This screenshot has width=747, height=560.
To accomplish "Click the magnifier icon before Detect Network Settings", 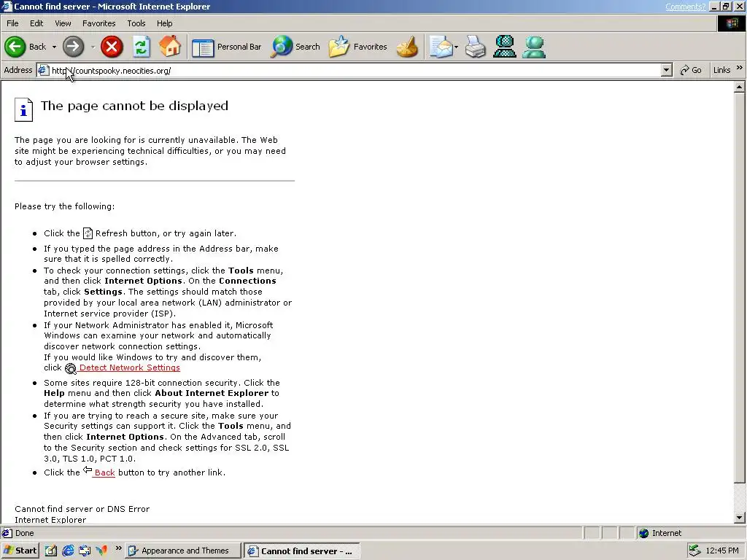I will click(71, 368).
